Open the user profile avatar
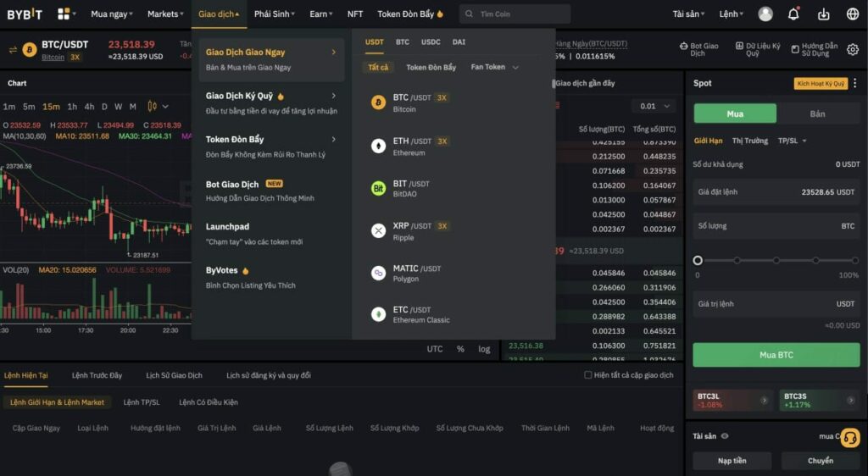Image resolution: width=868 pixels, height=476 pixels. point(765,14)
